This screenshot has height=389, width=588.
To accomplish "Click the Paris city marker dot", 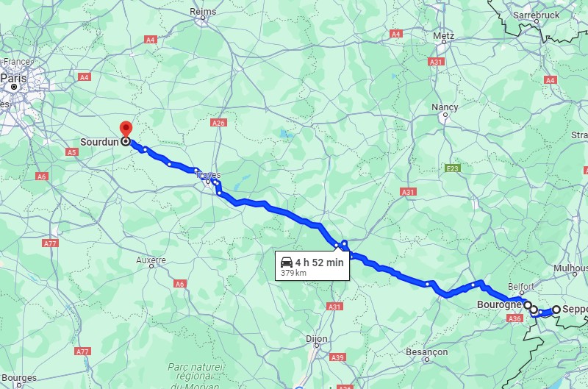I will tap(14, 87).
